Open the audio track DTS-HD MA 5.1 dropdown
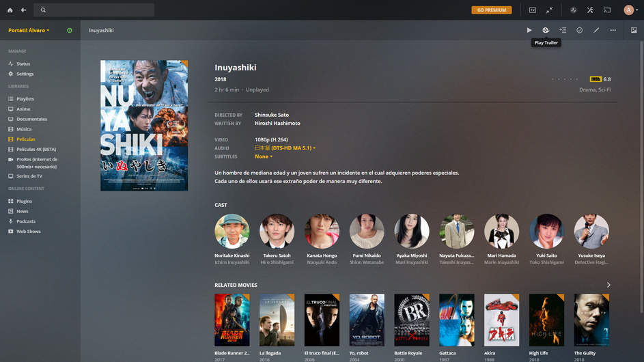644x362 pixels. click(285, 148)
